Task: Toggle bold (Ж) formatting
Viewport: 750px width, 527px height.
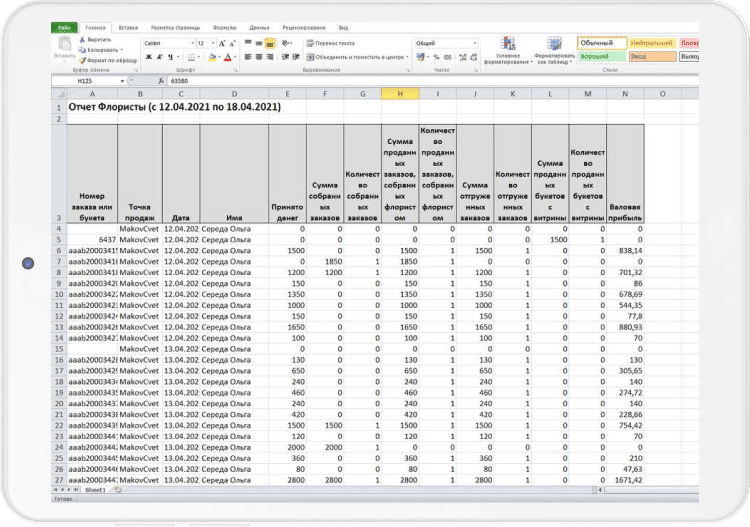Action: 149,57
